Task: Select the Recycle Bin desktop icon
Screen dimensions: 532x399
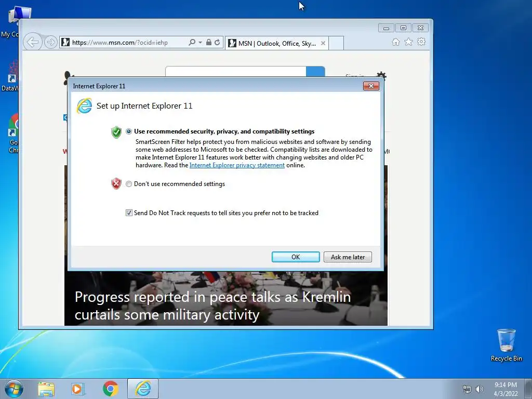Action: [506, 345]
